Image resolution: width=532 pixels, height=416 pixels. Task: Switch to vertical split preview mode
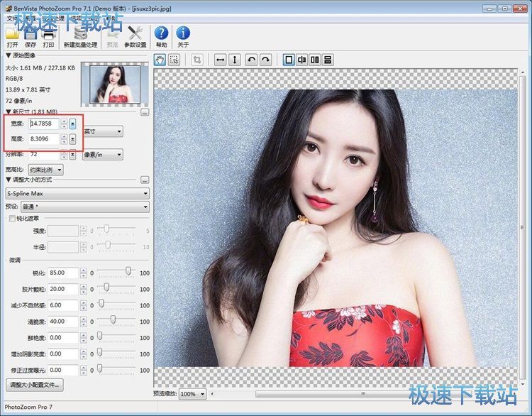click(315, 60)
